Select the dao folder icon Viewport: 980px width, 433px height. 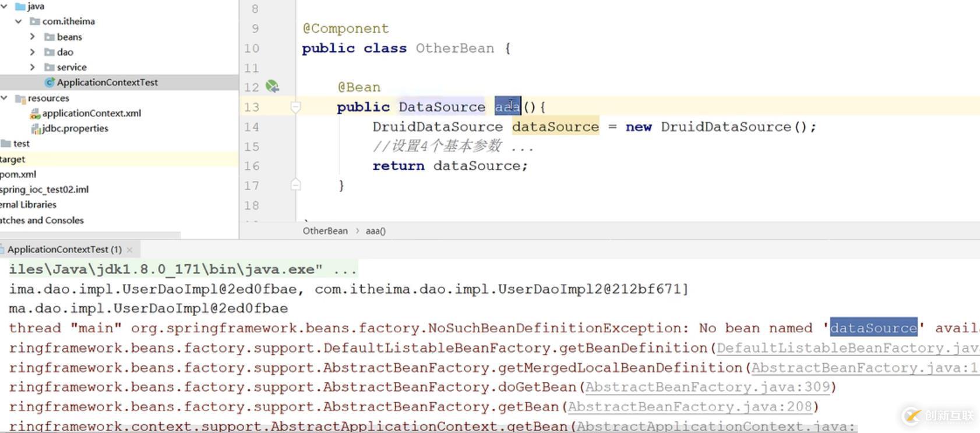pyautogui.click(x=50, y=52)
